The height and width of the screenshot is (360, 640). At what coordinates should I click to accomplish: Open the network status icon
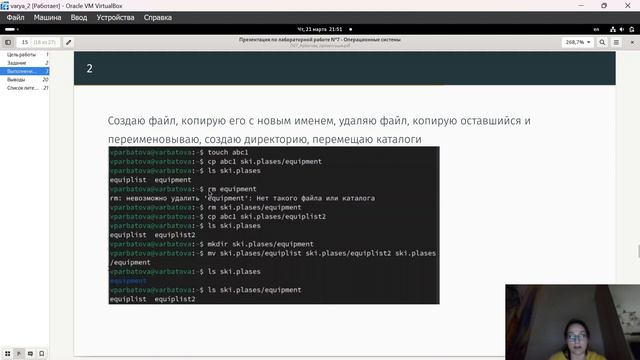pyautogui.click(x=613, y=29)
